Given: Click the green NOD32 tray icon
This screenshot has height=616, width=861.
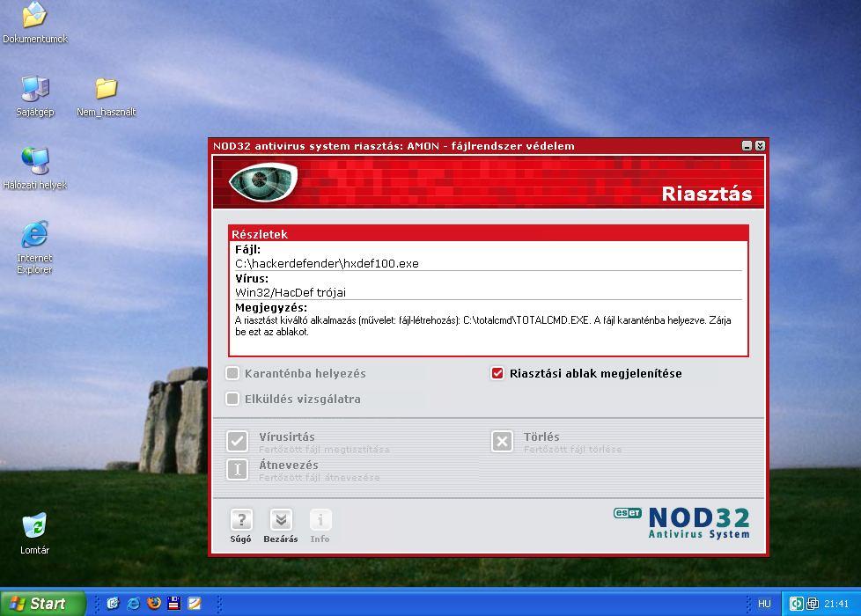Looking at the screenshot, I should pos(796,604).
